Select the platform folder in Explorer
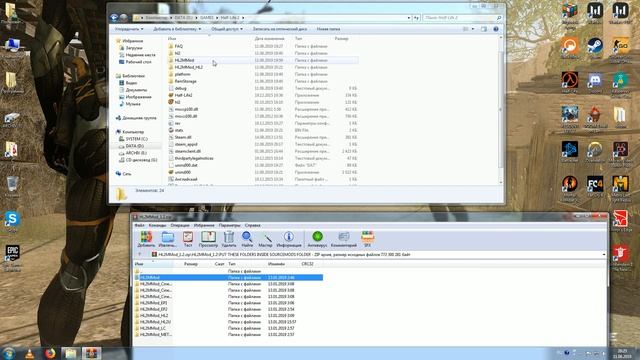Image resolution: width=640 pixels, height=360 pixels. tap(182, 74)
